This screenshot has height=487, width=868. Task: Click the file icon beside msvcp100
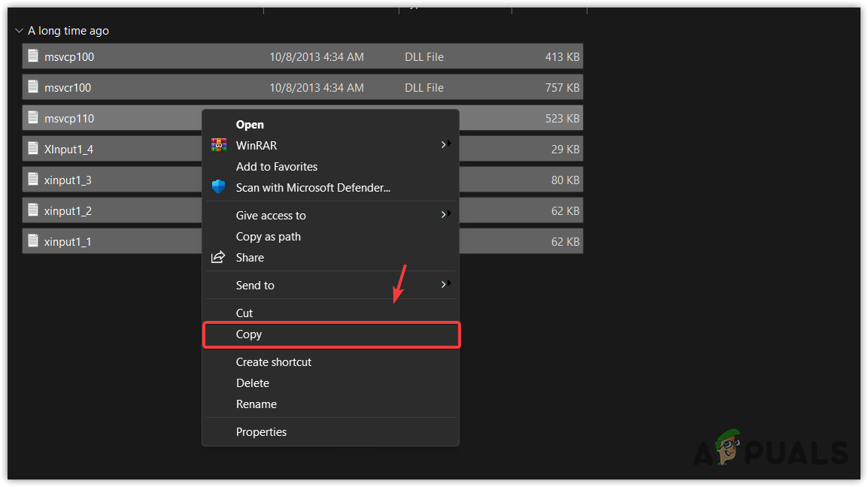click(x=32, y=56)
